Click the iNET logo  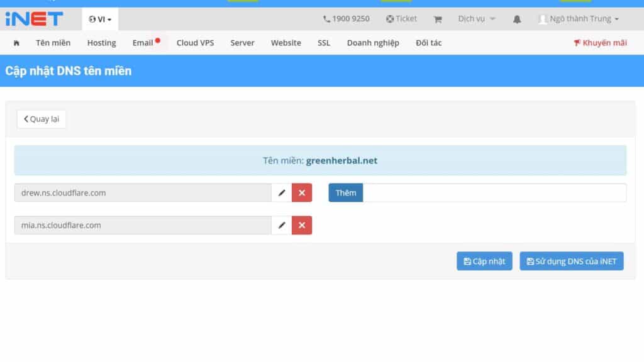tap(34, 19)
